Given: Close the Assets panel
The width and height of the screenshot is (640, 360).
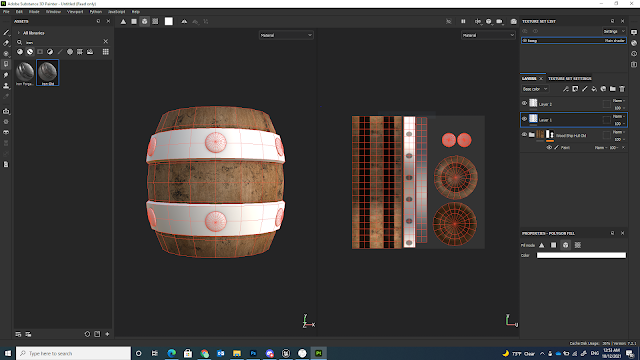Looking at the screenshot, I should pos(108,21).
